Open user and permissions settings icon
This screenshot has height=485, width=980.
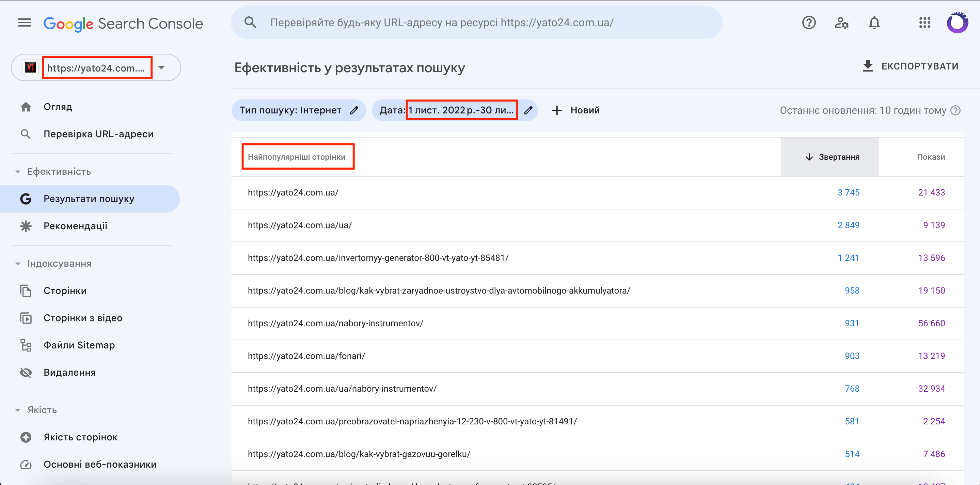841,23
